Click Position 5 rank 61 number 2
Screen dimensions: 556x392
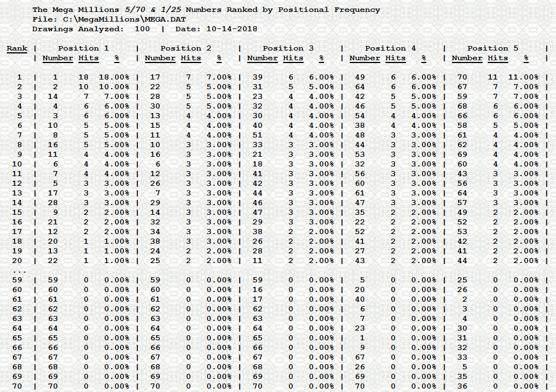pyautogui.click(x=464, y=299)
